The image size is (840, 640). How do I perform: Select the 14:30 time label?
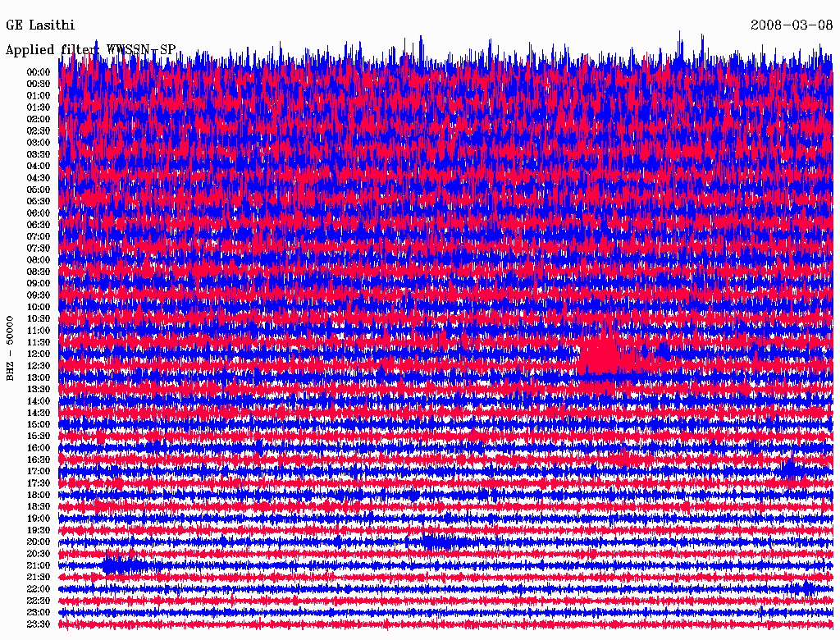[x=39, y=413]
